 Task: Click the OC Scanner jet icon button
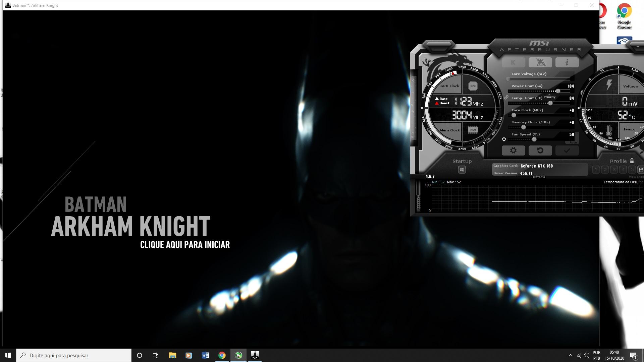tap(540, 62)
